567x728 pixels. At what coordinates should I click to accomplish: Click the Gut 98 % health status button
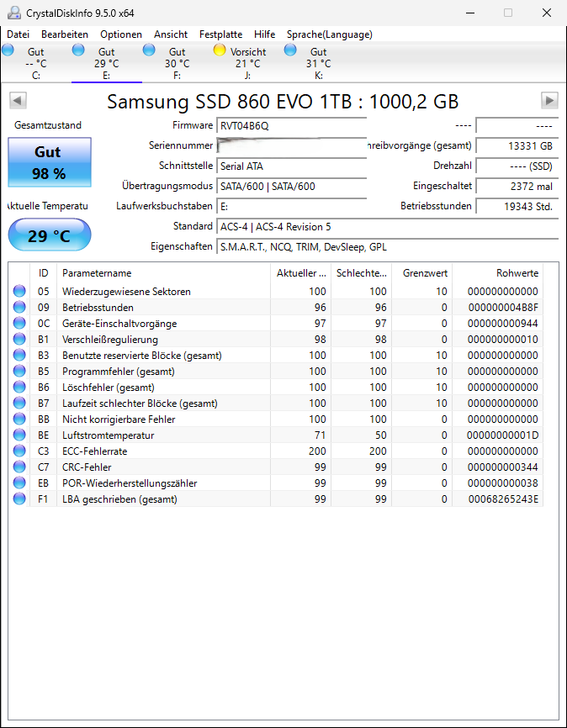click(x=50, y=162)
